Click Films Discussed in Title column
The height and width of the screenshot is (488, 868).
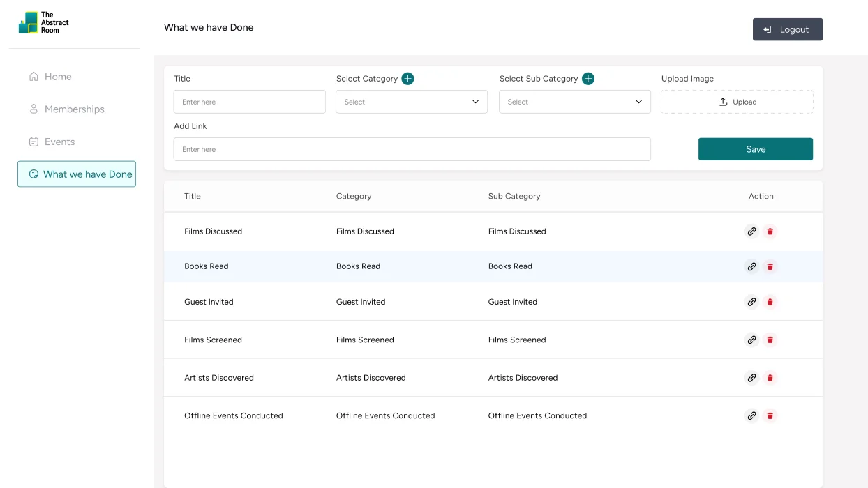tap(213, 231)
